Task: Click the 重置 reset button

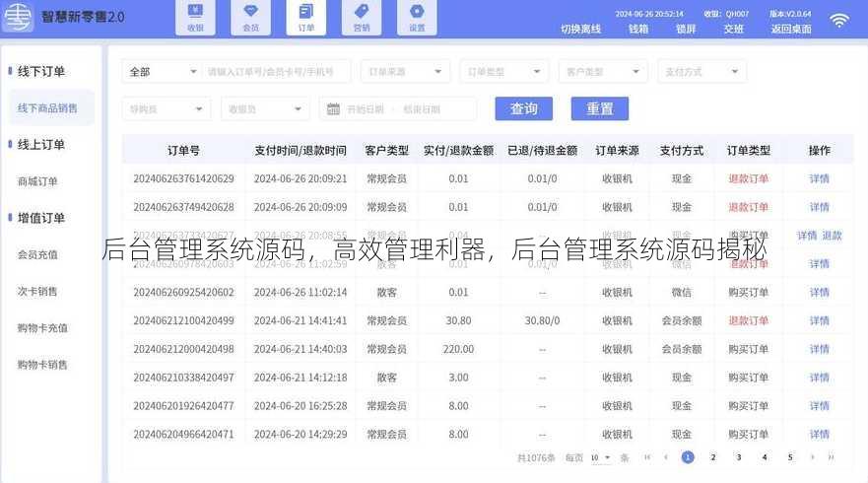Action: pos(599,108)
